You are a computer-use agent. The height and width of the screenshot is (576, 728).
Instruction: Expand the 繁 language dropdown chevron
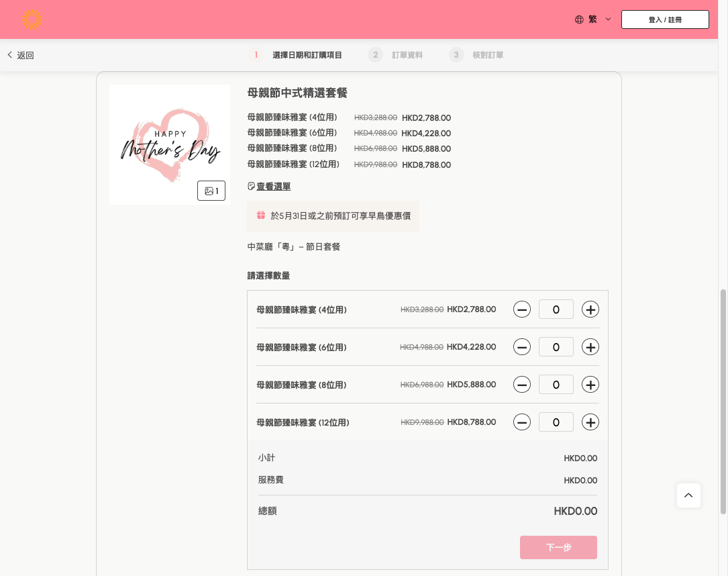coord(608,19)
